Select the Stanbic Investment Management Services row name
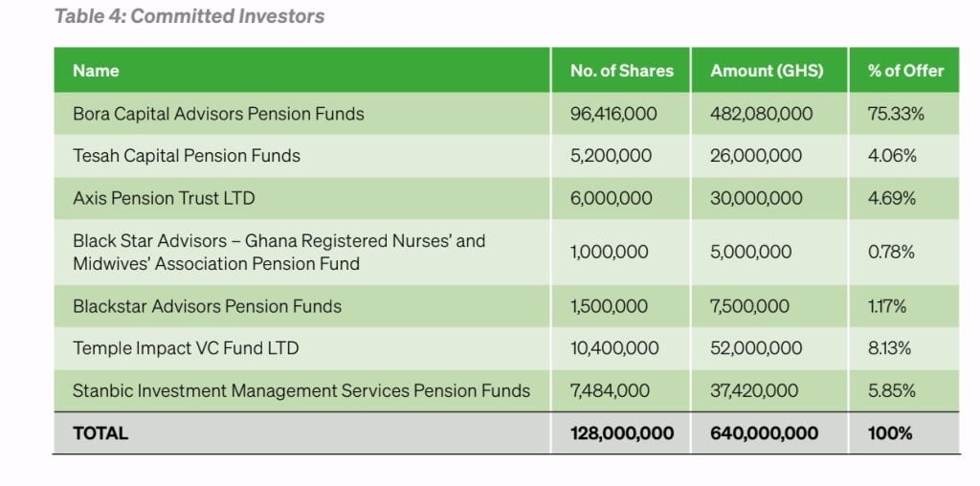The height and width of the screenshot is (486, 980). pyautogui.click(x=301, y=390)
